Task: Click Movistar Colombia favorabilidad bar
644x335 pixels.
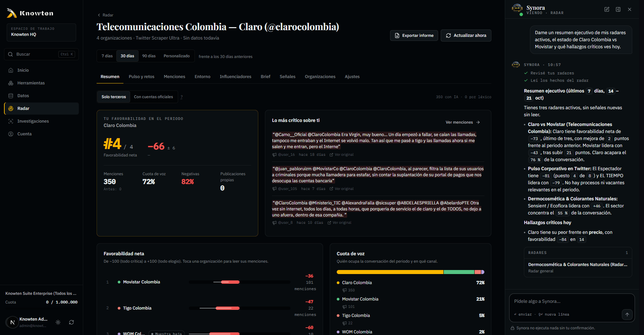Action: [x=239, y=282]
